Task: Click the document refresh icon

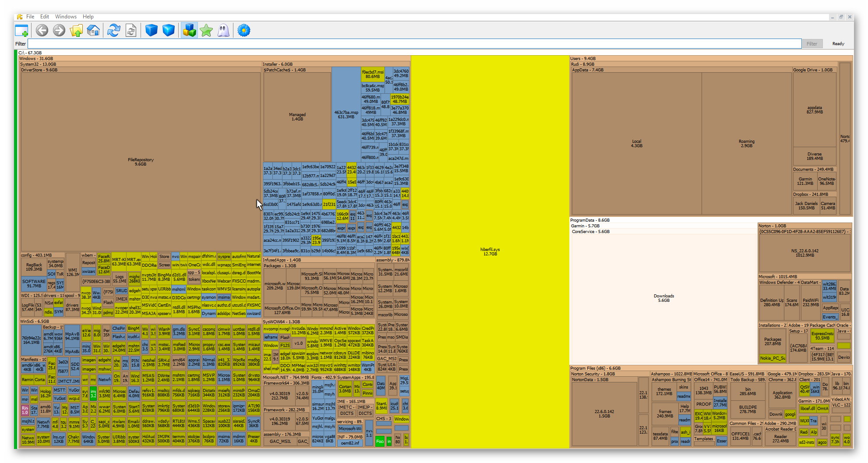Action: 131,31
